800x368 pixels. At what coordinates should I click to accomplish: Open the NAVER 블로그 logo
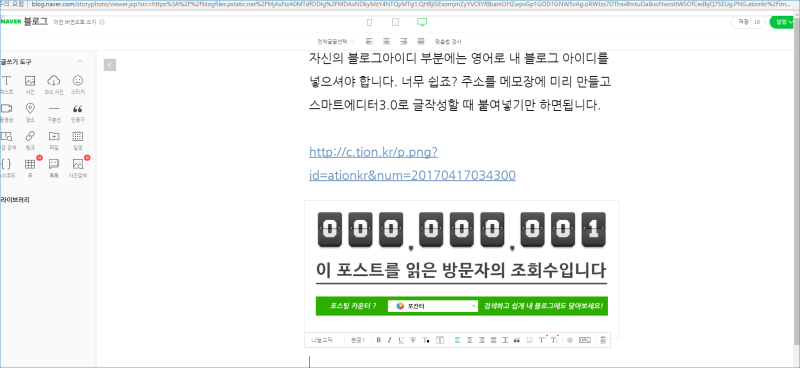(24, 22)
